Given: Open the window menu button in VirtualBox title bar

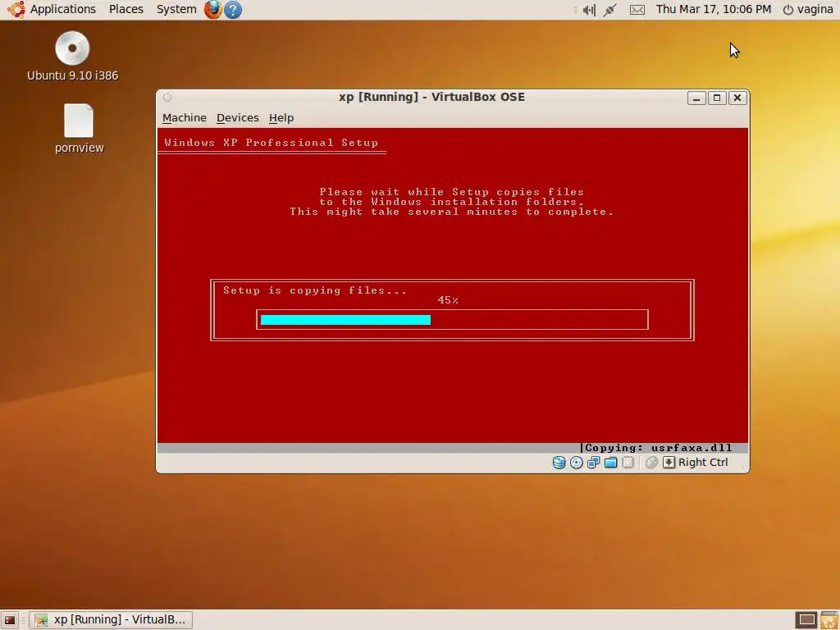Looking at the screenshot, I should pyautogui.click(x=167, y=98).
